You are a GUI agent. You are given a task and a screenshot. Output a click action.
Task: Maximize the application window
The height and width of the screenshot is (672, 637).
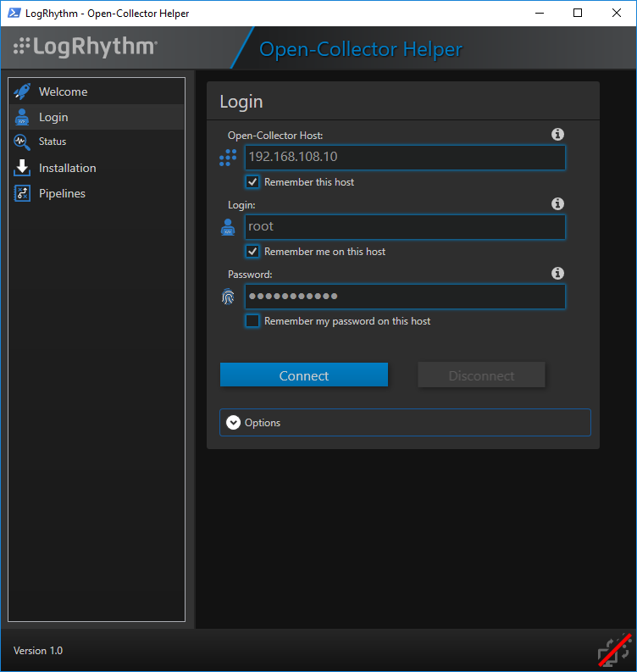click(x=578, y=13)
